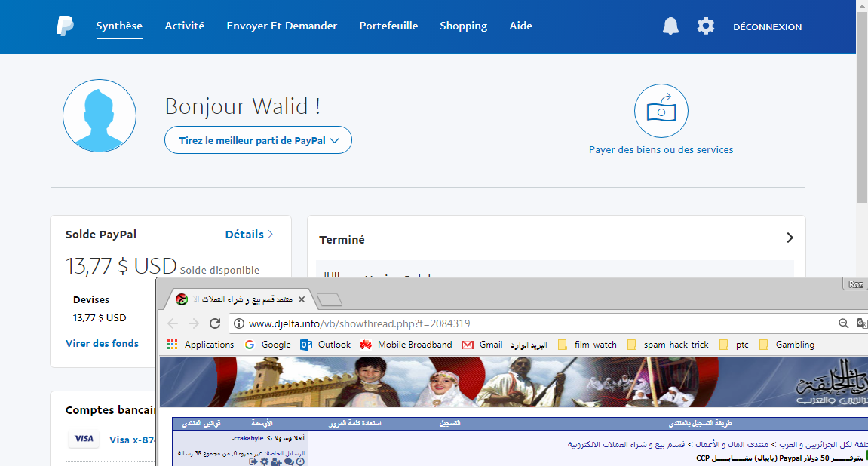Open the Portefeuille menu

pos(388,26)
